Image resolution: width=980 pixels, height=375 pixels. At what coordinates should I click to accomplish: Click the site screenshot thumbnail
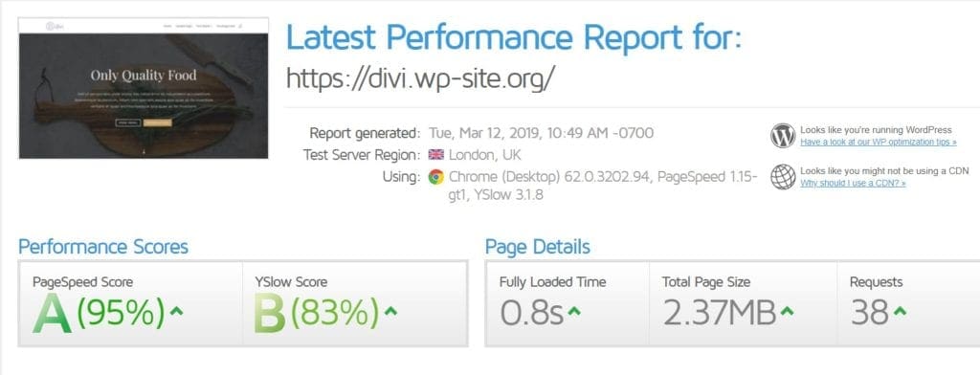coord(144,88)
